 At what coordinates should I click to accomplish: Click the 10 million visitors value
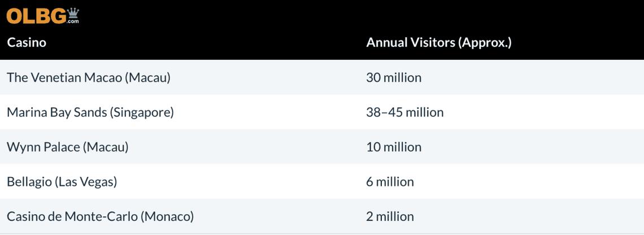point(394,147)
